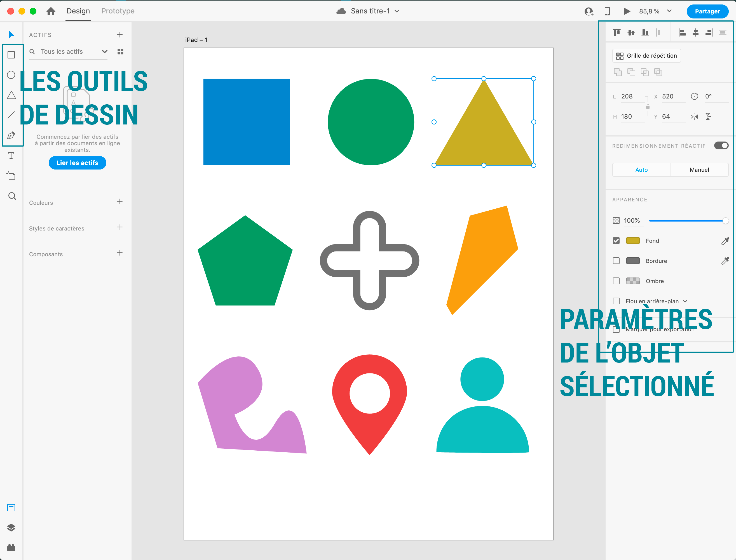736x560 pixels.
Task: Open the Fond fill color swatch
Action: pos(633,241)
